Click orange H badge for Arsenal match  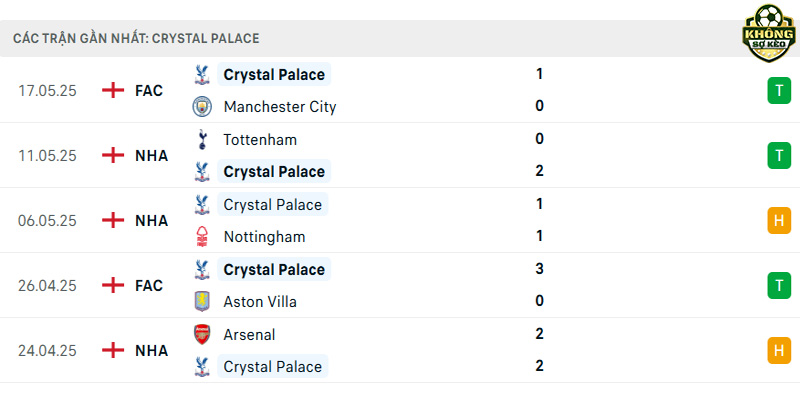779,351
